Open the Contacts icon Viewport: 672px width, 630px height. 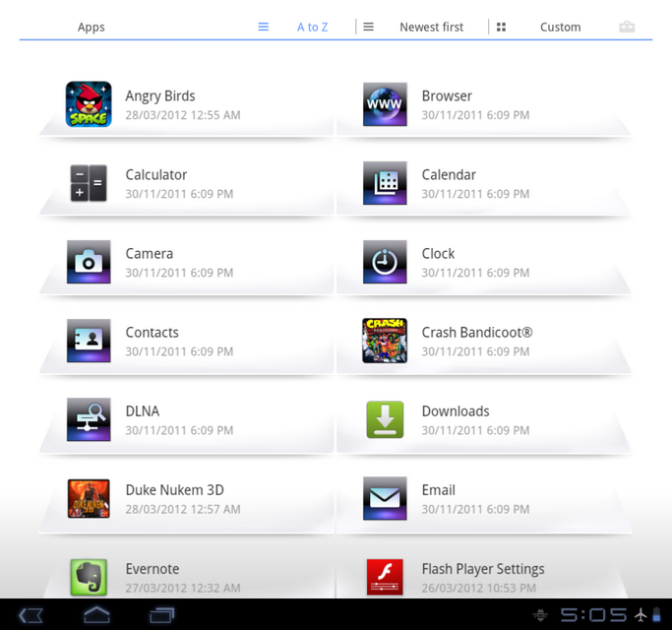89,341
